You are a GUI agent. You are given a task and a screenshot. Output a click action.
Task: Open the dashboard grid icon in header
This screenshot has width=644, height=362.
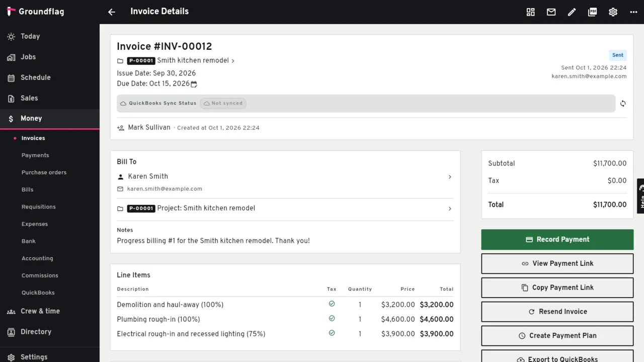coord(530,12)
